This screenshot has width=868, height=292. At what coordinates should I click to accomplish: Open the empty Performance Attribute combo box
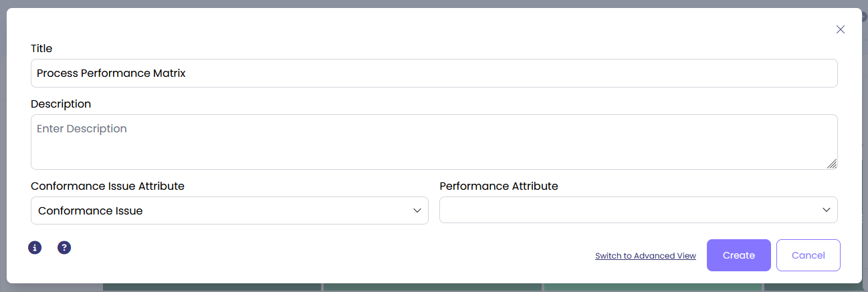[629, 210]
